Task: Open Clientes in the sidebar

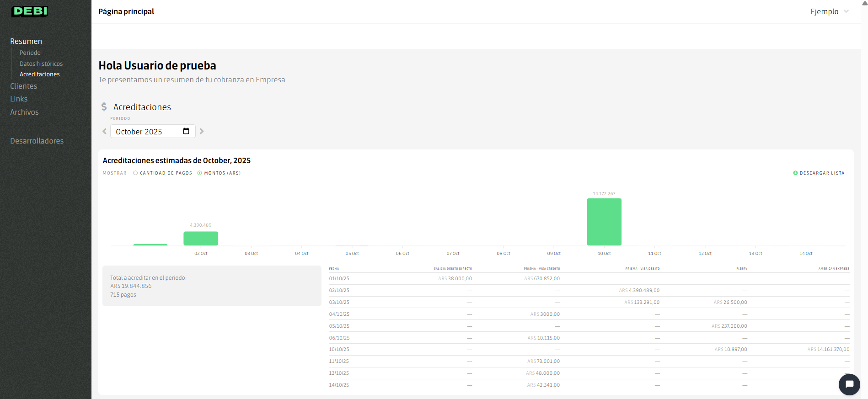Action: click(24, 86)
